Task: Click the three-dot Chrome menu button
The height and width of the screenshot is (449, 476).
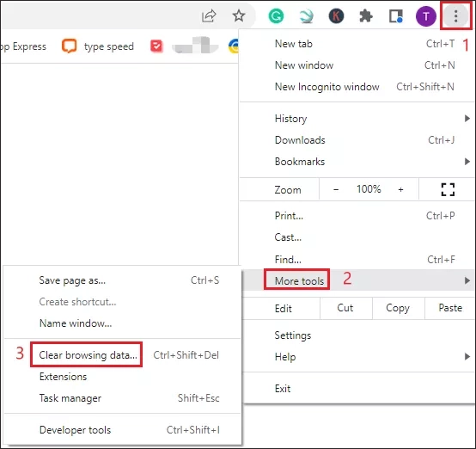Action: [x=455, y=16]
